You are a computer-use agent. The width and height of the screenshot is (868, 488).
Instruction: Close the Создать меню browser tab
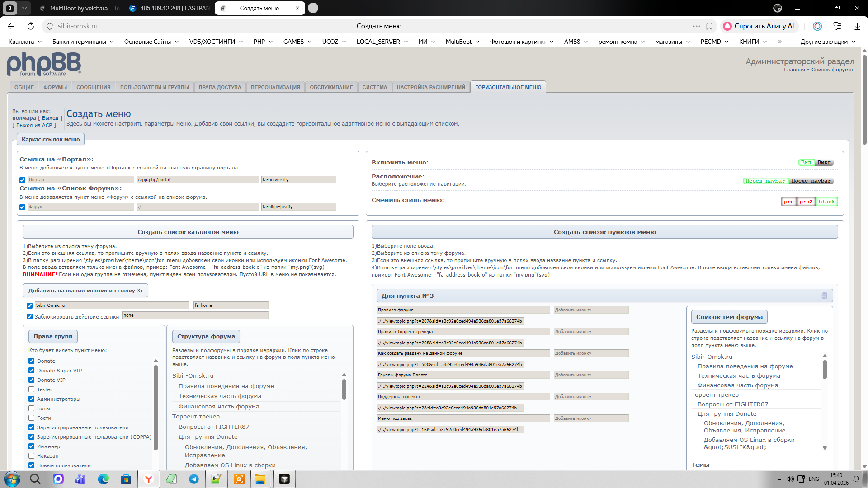click(x=297, y=8)
